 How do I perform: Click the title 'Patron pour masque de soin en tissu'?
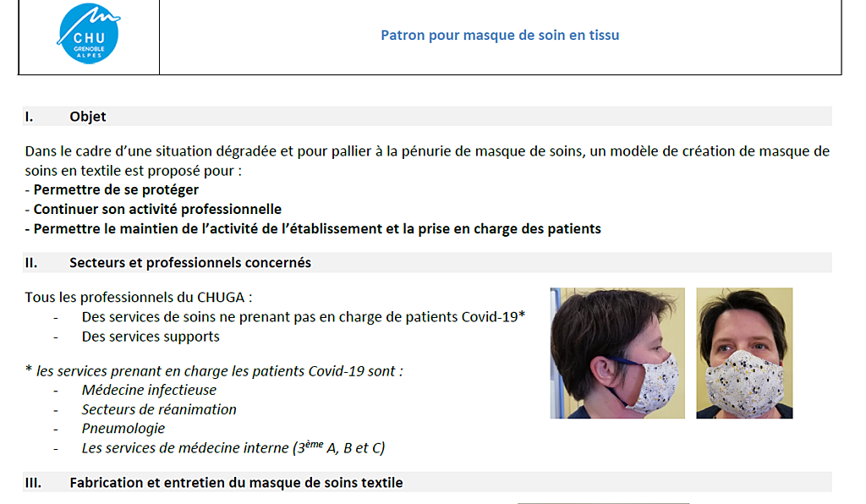[500, 36]
